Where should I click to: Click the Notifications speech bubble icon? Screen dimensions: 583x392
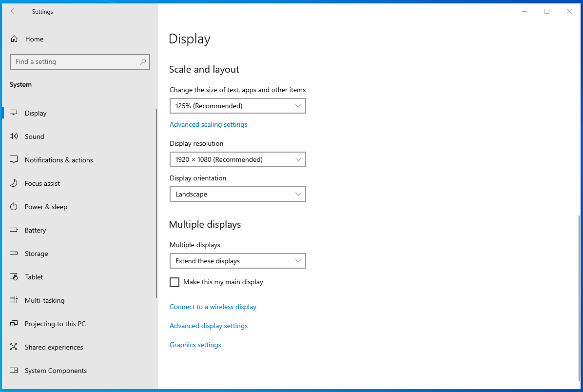click(x=14, y=159)
